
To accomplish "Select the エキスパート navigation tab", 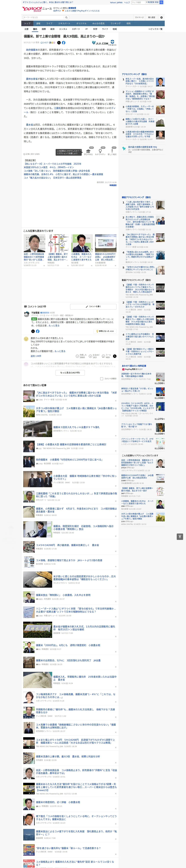I will (64, 24).
